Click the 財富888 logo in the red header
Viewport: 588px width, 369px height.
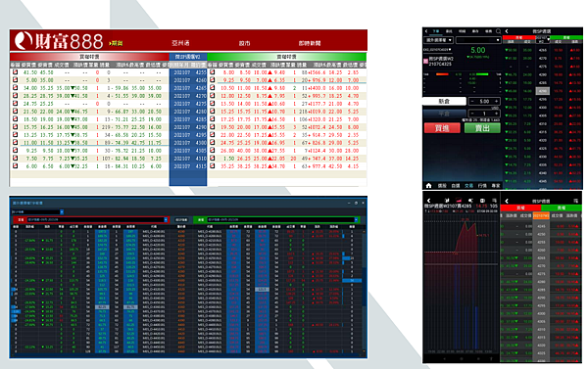[59, 41]
